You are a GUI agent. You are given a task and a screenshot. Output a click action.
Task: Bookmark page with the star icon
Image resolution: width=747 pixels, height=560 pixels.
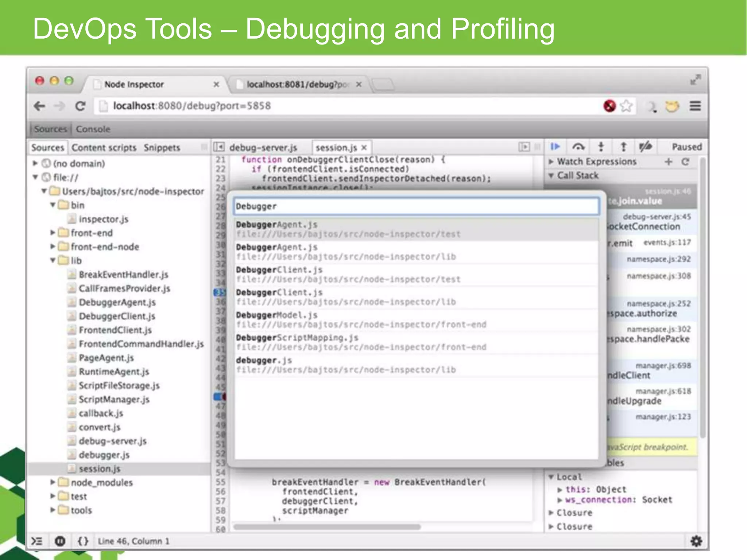[x=626, y=106]
